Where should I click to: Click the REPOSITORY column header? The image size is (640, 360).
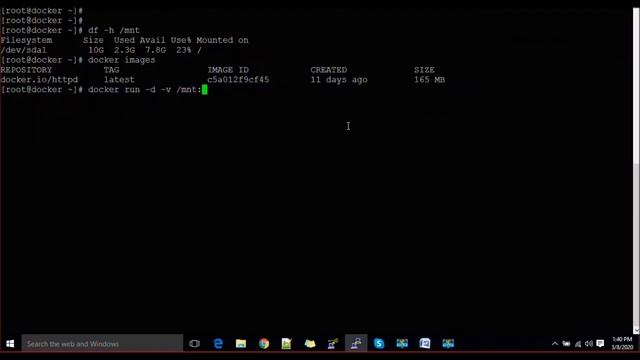[27, 70]
